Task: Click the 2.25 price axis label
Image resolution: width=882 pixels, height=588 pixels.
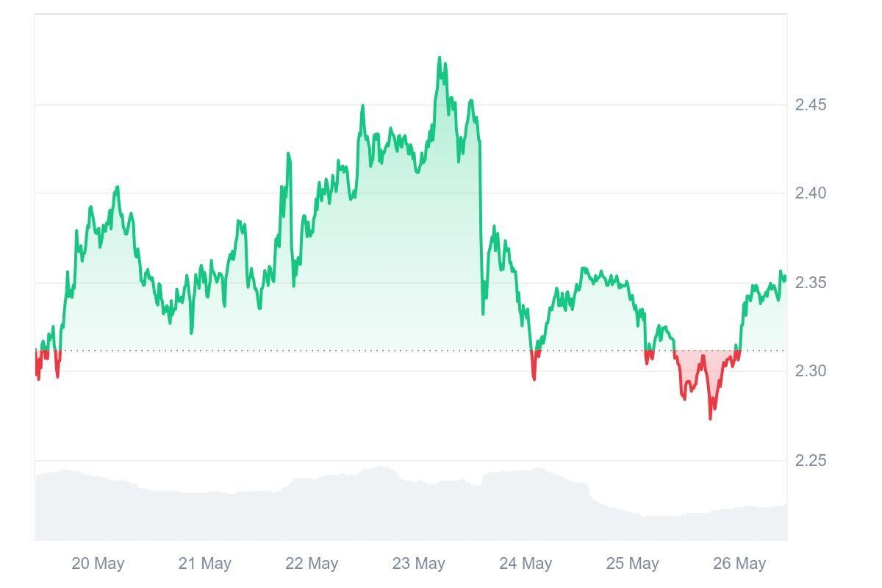Action: [x=811, y=461]
